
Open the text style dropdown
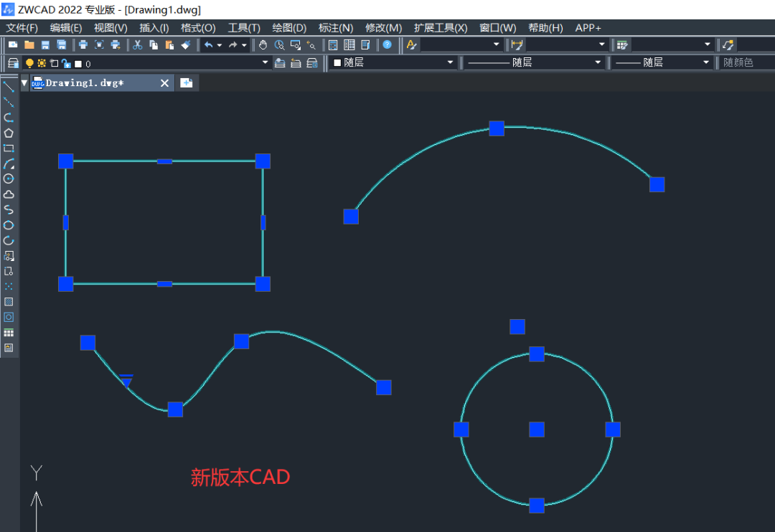[x=497, y=44]
